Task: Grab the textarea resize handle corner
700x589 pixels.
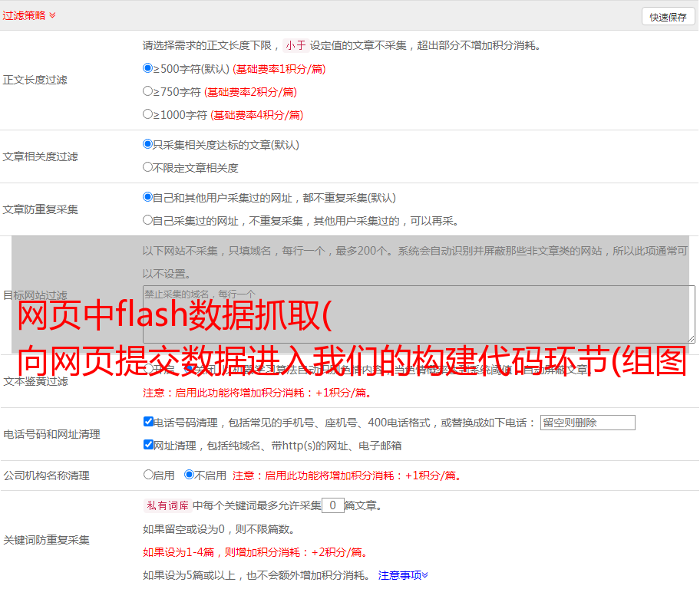Action: (x=691, y=339)
